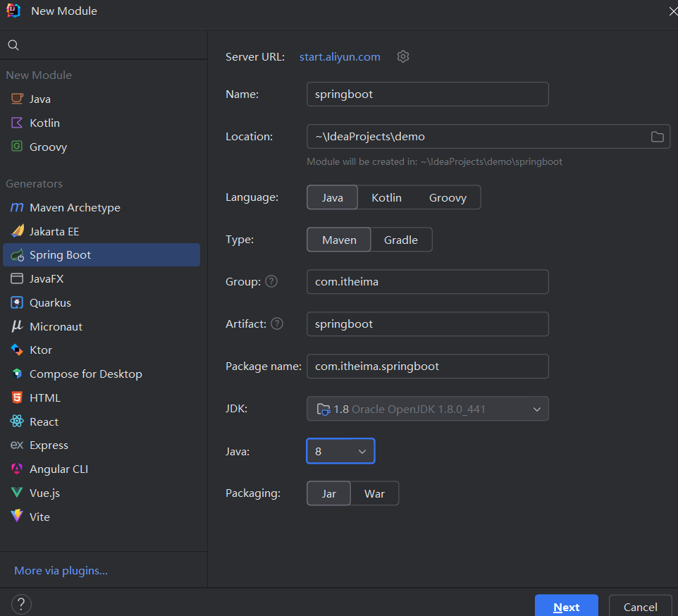This screenshot has height=616, width=678.
Task: Click the Express ex icon
Action: pos(17,445)
